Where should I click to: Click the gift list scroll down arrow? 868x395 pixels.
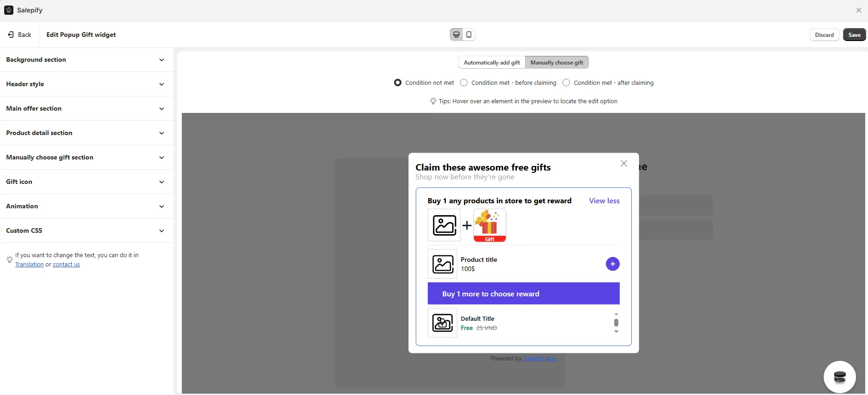click(616, 332)
